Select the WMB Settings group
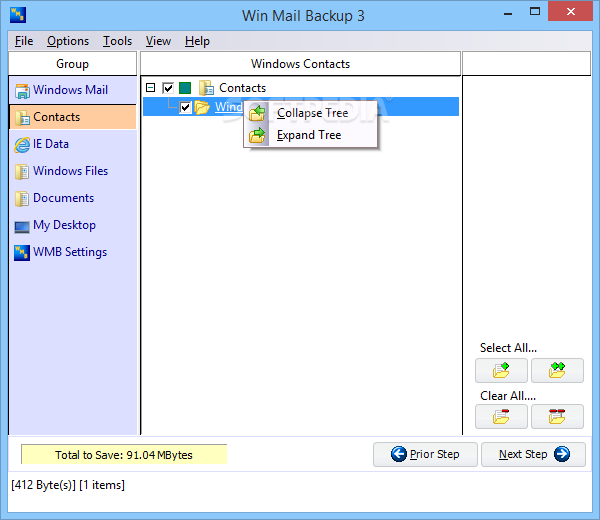600x520 pixels. click(x=73, y=252)
